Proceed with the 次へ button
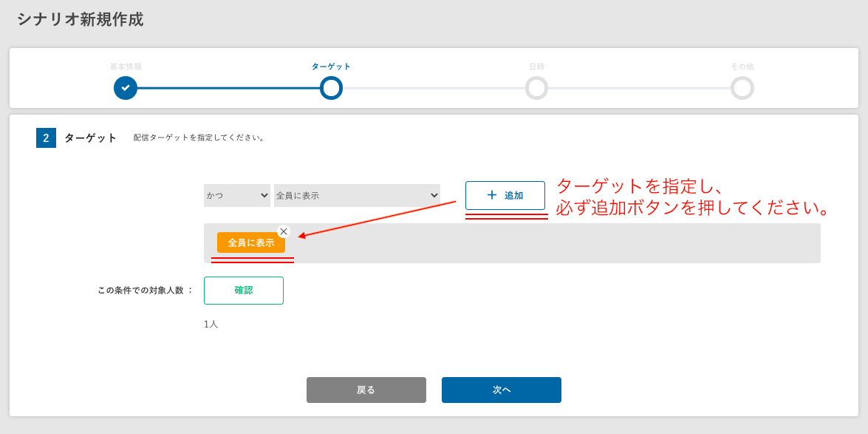The width and height of the screenshot is (868, 434). 501,390
